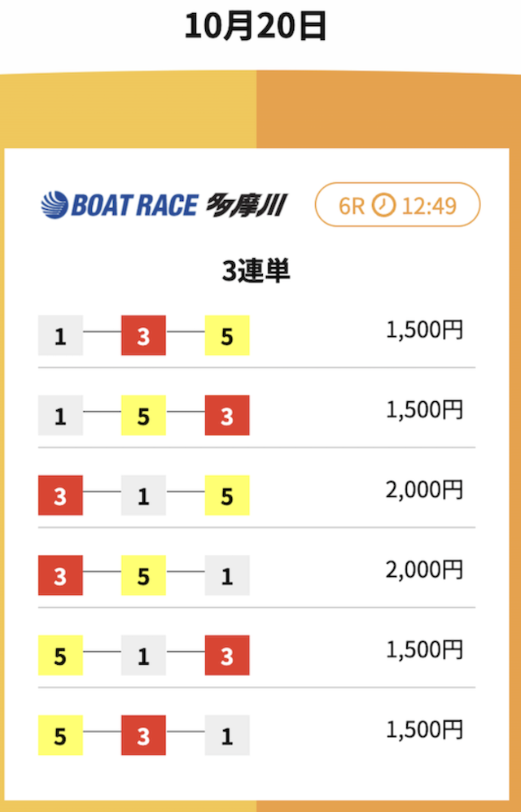Click middle yellow 5 in 1-5-3 row

(x=143, y=416)
